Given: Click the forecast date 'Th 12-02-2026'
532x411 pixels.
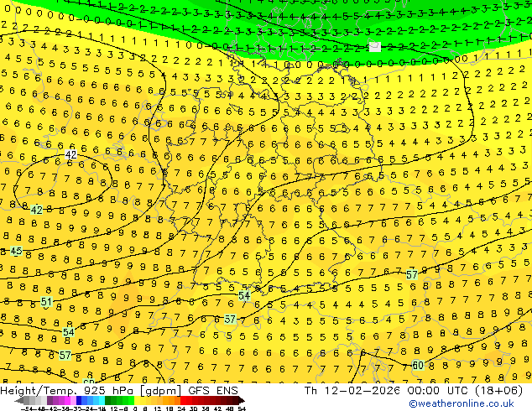Looking at the screenshot, I should point(352,391).
